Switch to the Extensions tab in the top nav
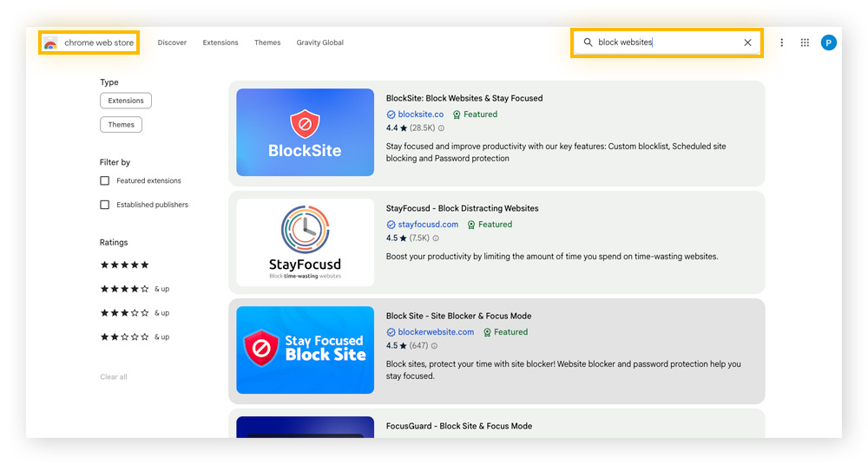This screenshot has height=464, width=868. (220, 42)
